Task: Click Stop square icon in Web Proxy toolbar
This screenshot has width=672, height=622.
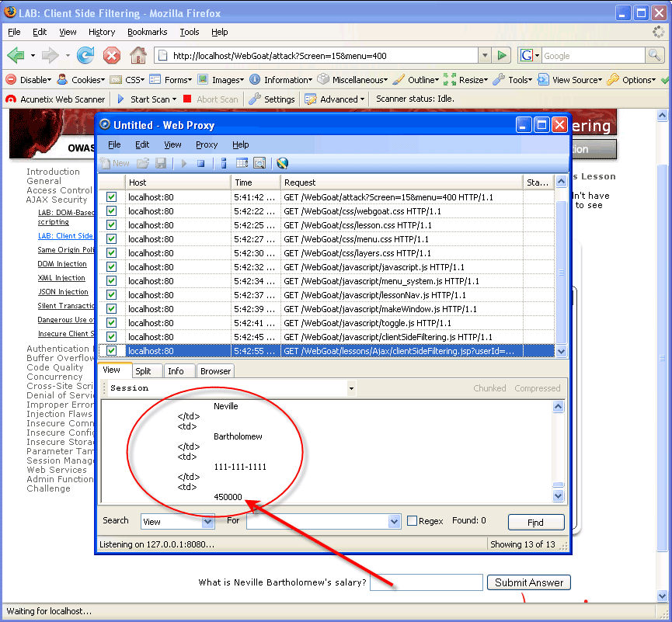Action: (x=200, y=163)
